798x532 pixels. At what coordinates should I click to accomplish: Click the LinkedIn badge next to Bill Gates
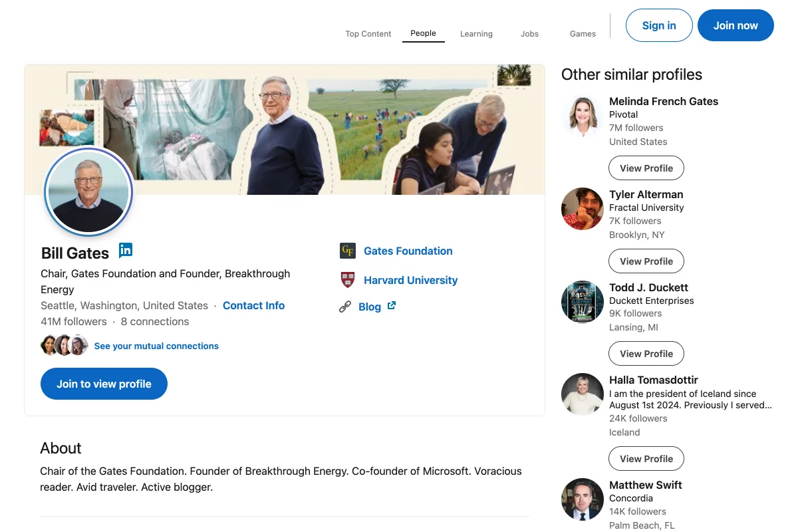point(126,251)
